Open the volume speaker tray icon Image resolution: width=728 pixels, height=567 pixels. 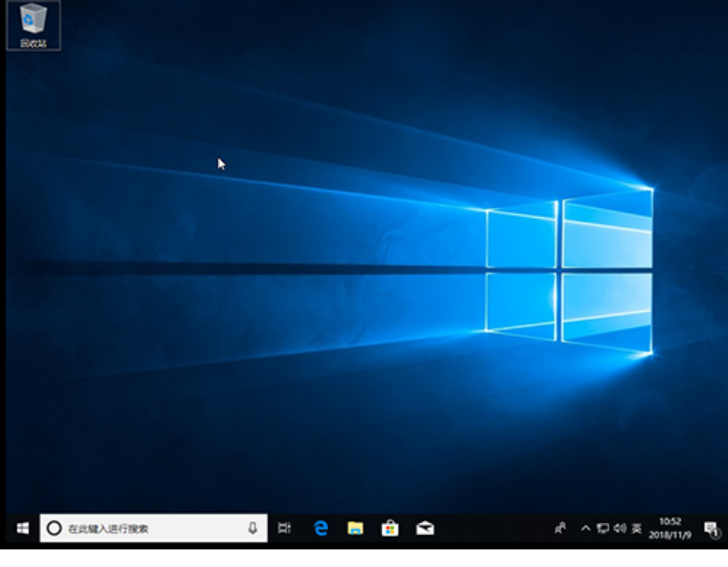click(620, 528)
